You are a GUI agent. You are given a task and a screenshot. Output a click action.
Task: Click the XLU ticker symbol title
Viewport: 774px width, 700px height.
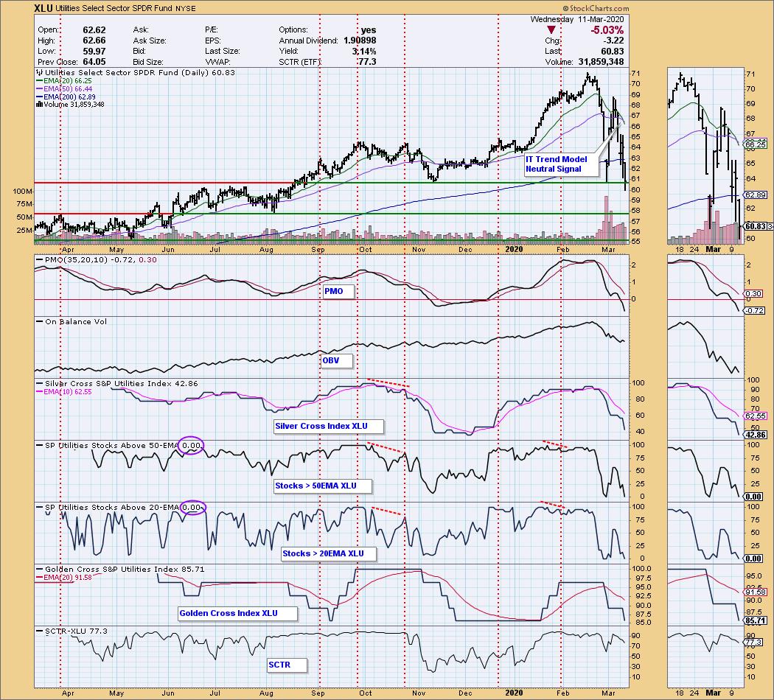tap(43, 8)
